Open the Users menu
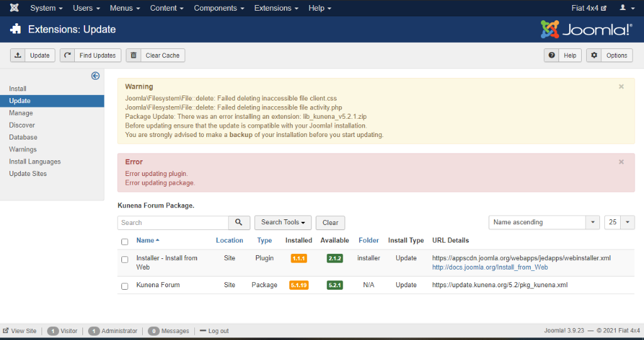Image resolution: width=644 pixels, height=340 pixels. pyautogui.click(x=86, y=8)
